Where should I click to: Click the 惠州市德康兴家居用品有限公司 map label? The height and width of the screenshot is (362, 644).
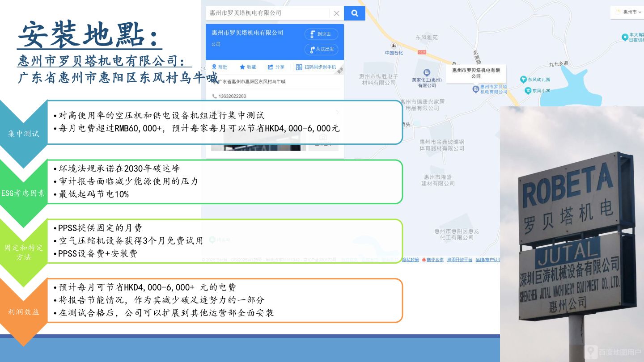(422, 105)
